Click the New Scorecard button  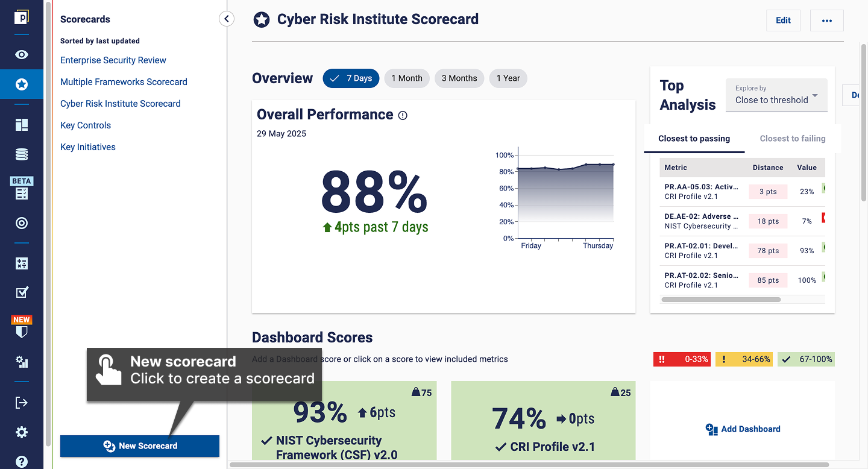[140, 446]
